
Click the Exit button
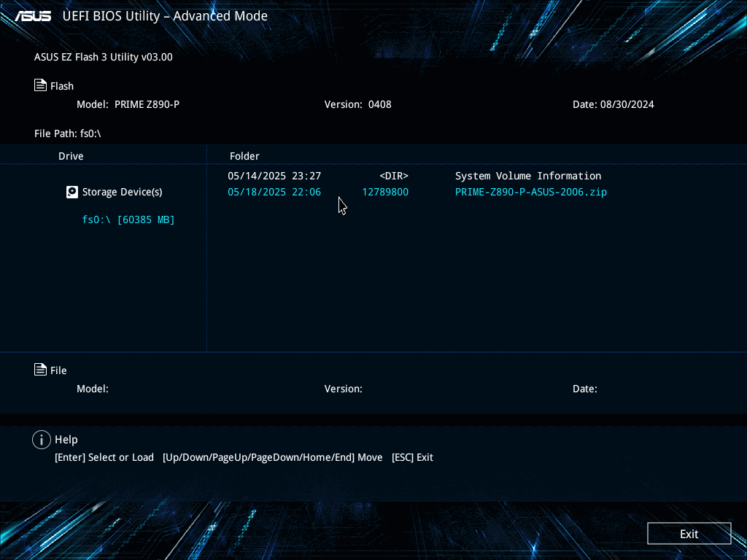pos(689,533)
